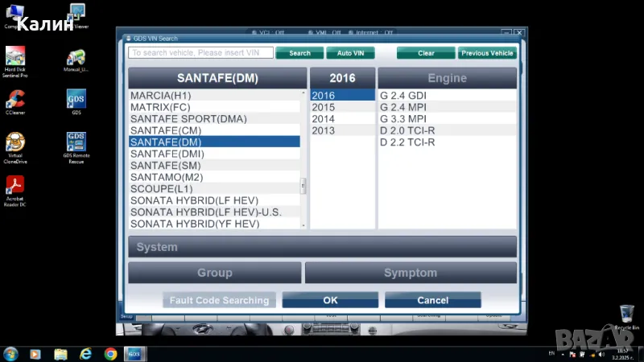Screen dimensions: 644x362
Task: Open Hard Disk Sentinel Pro icon
Action: click(x=14, y=56)
